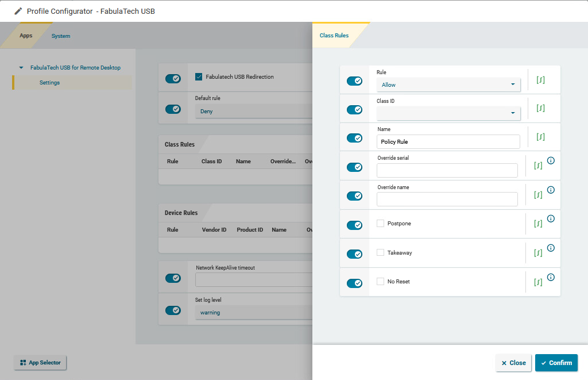Viewport: 588px width, 380px height.
Task: Click the info icon beside No Reset
Action: [x=551, y=277]
